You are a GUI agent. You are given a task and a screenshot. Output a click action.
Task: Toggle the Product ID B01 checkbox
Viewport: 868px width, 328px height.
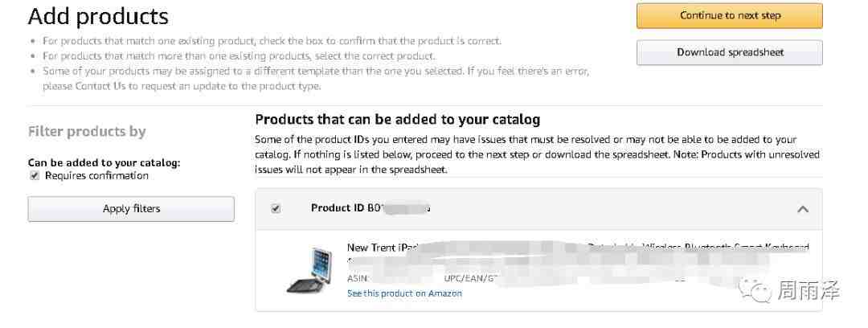tap(276, 209)
